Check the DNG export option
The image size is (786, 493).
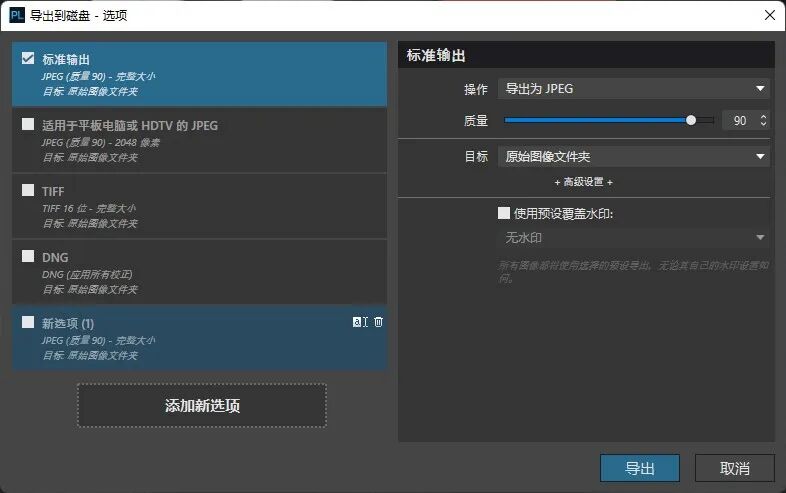pyautogui.click(x=28, y=256)
